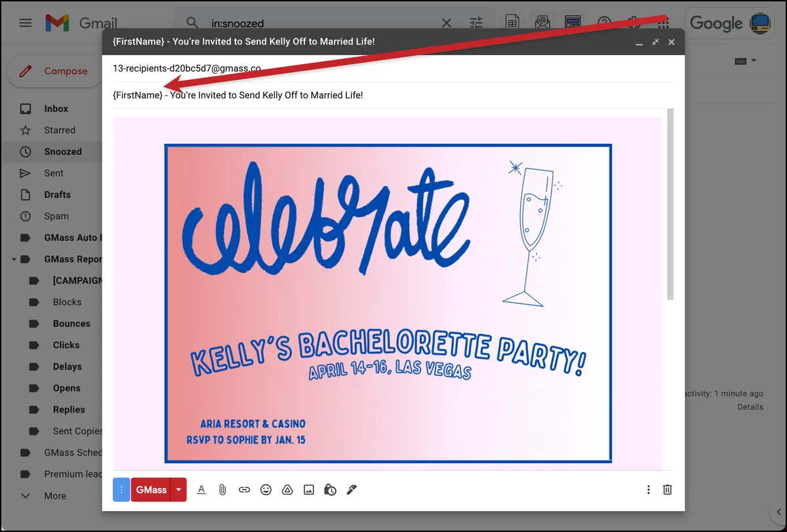This screenshot has height=532, width=787.
Task: Insert files using Google Drive icon
Action: coord(287,489)
